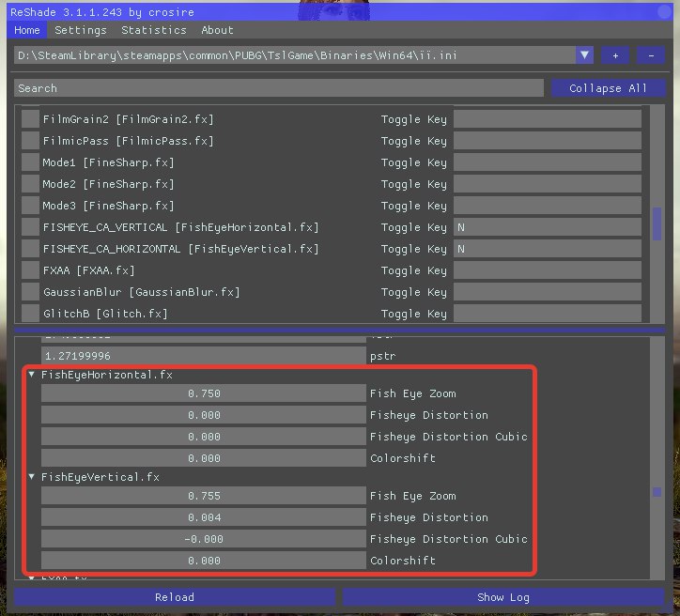
Task: Adjust FishEyeHorizontal Fisheye Distortion slider
Action: click(204, 415)
